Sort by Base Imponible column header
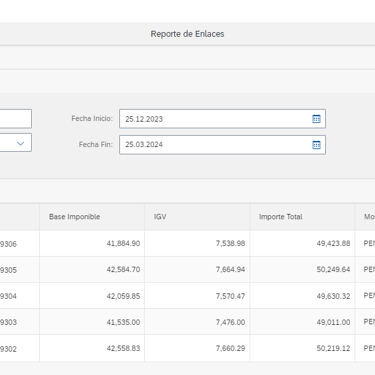This screenshot has height=375, width=375. (x=75, y=217)
